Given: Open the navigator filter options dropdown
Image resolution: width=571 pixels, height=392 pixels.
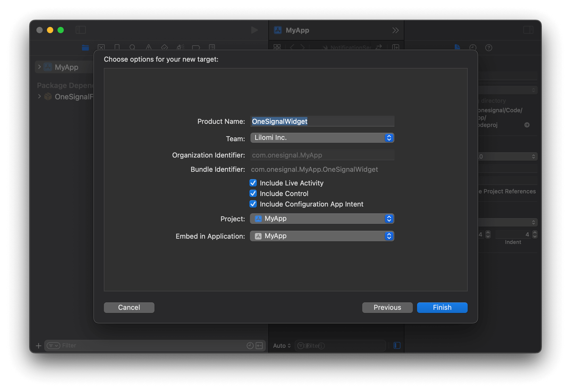Looking at the screenshot, I should coord(54,346).
